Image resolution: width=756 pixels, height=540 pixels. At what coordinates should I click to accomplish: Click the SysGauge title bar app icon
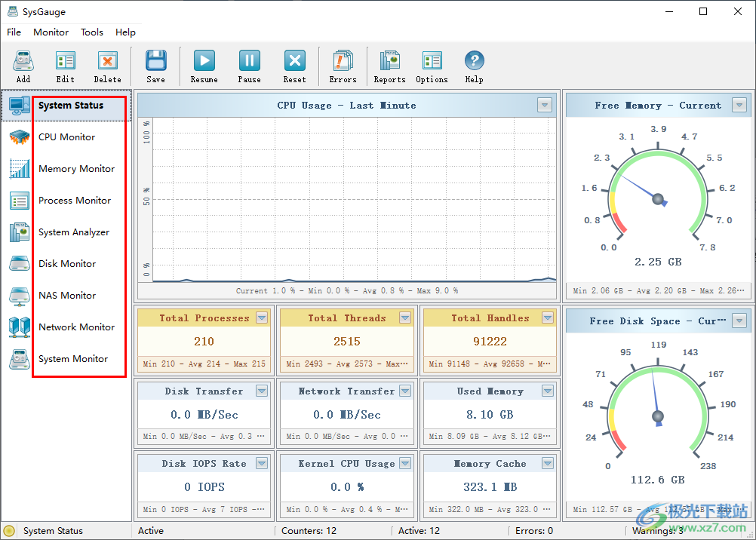click(13, 11)
